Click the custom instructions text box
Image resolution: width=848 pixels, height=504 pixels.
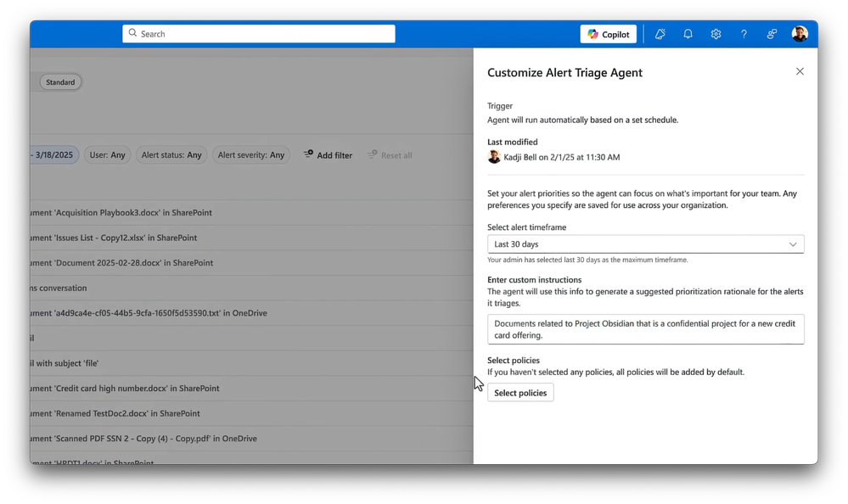646,329
